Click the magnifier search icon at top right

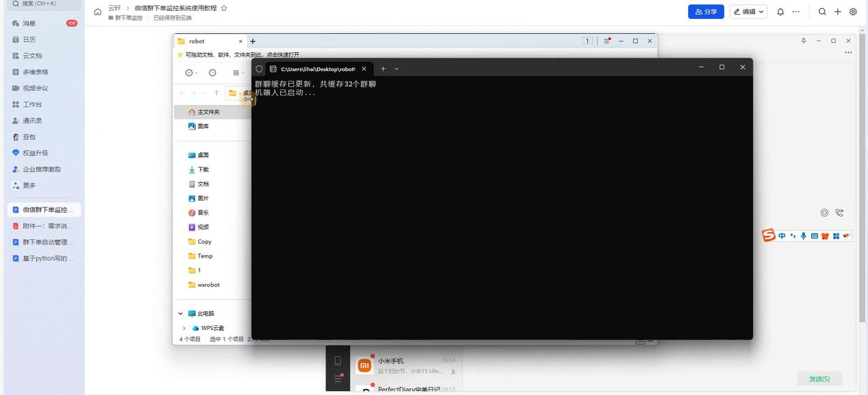tap(822, 12)
